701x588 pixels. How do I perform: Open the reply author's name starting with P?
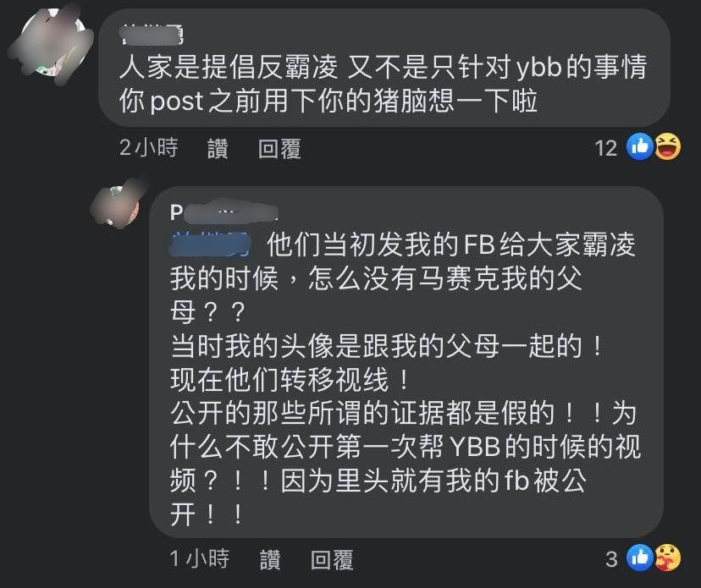[x=224, y=212]
